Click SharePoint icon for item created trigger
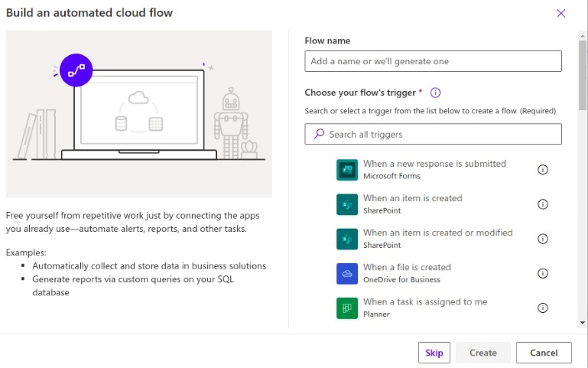The width and height of the screenshot is (588, 368). [x=347, y=204]
